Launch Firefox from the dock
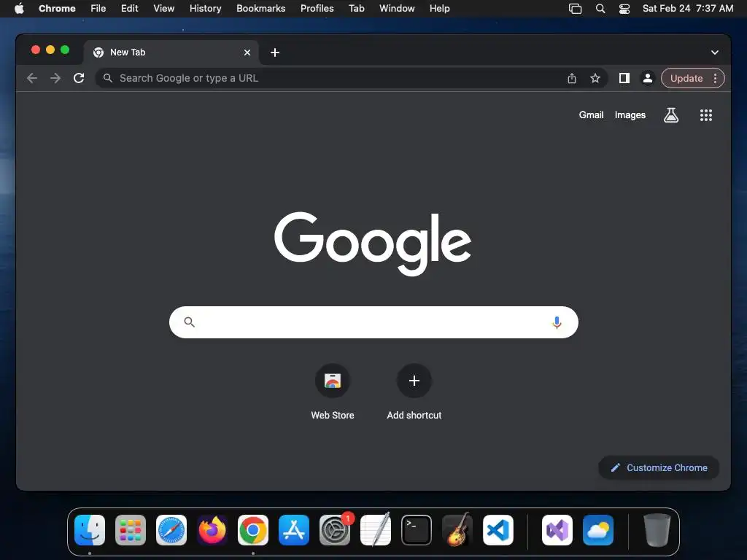 point(212,530)
